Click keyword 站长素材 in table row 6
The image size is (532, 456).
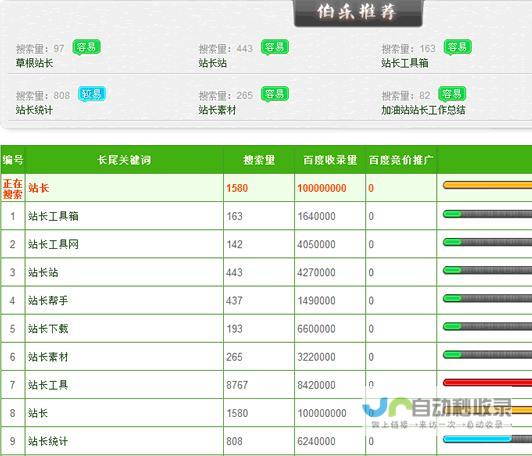48,357
